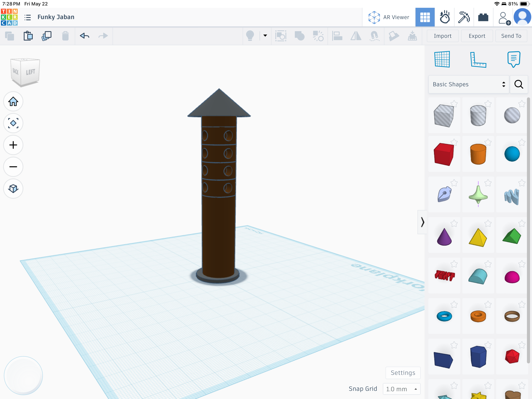The width and height of the screenshot is (532, 399).
Task: Select the orange Cylinder shape
Action: pyautogui.click(x=478, y=154)
